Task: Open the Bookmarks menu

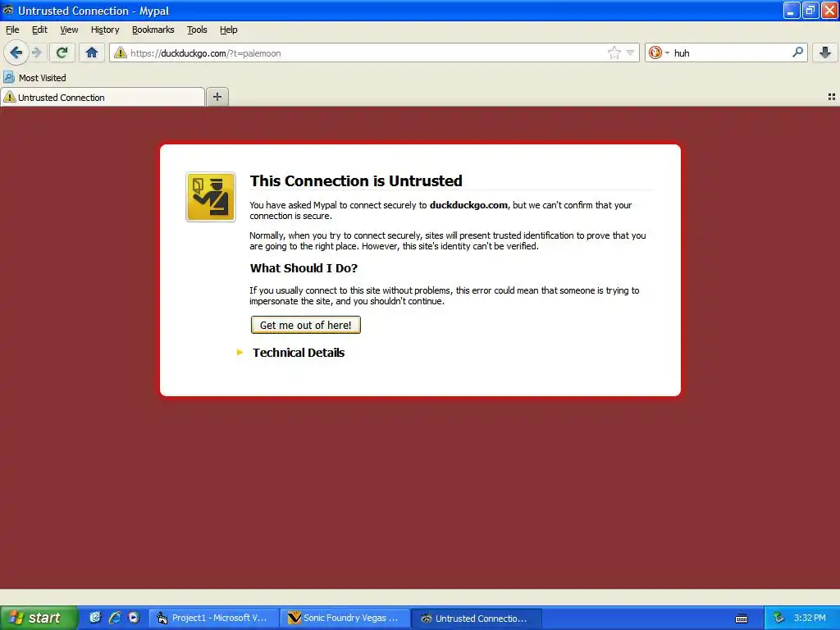Action: click(153, 30)
